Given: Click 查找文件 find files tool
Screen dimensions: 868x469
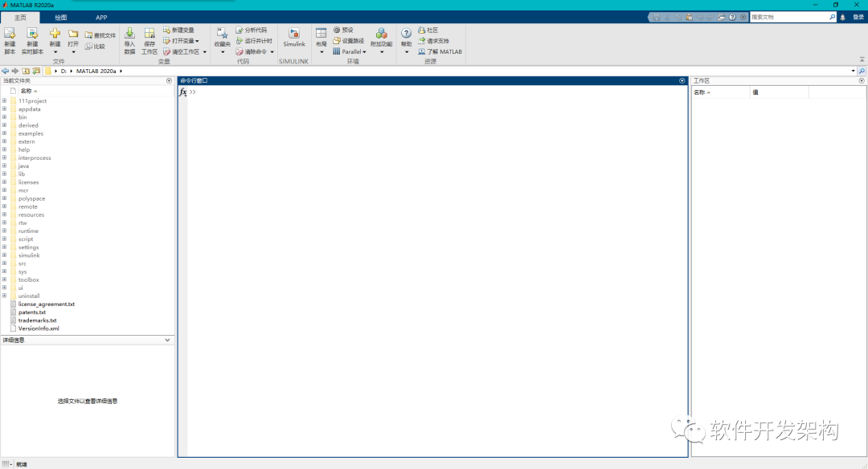Looking at the screenshot, I should coord(100,35).
